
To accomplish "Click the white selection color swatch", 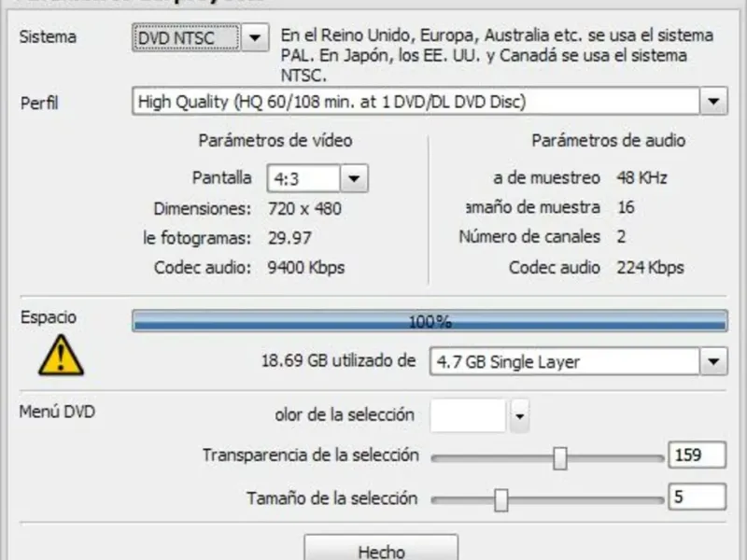I will [x=468, y=415].
